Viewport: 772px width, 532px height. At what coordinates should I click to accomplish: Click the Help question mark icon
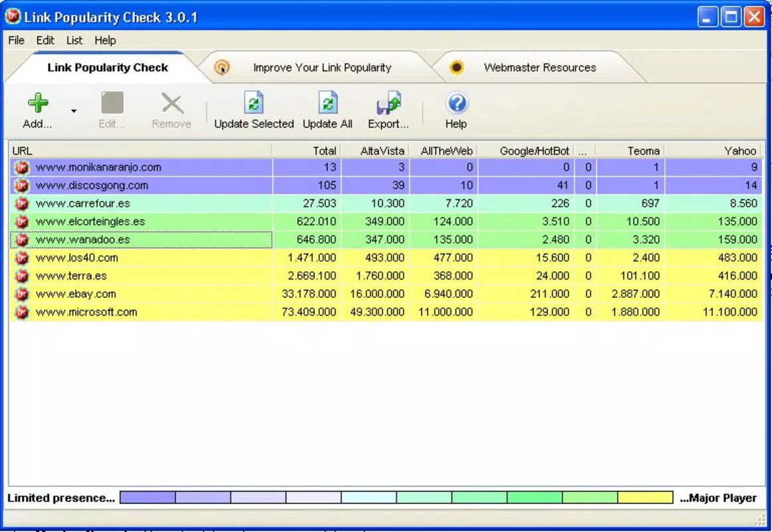[x=456, y=104]
